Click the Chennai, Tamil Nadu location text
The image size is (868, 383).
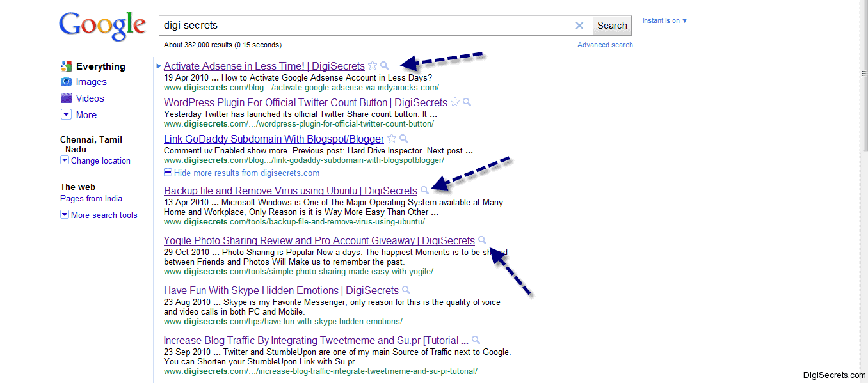click(x=91, y=144)
